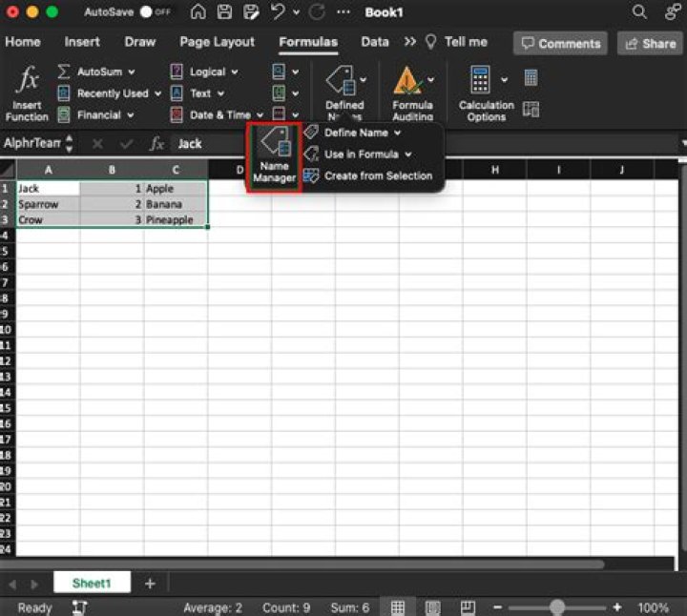Select the Sheet1 tab
687x616 pixels.
92,584
